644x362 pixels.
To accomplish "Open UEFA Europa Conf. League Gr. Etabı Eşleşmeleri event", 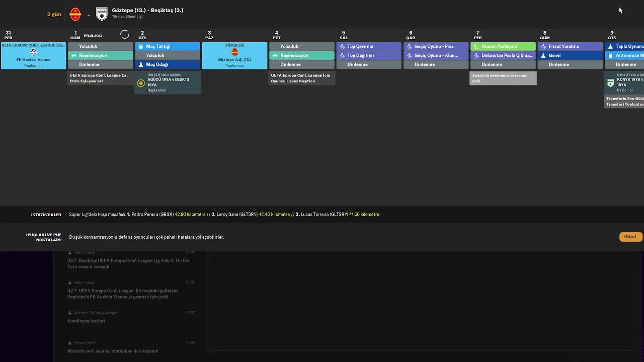I will [101, 78].
